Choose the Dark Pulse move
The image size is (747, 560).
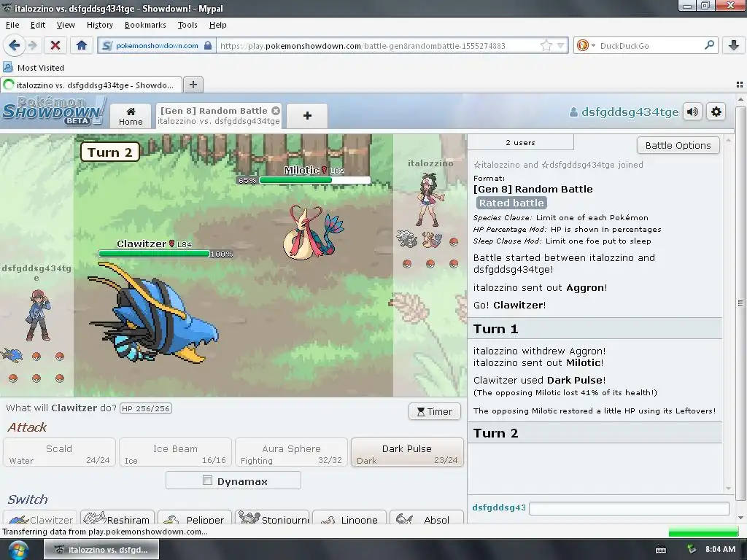pyautogui.click(x=407, y=453)
